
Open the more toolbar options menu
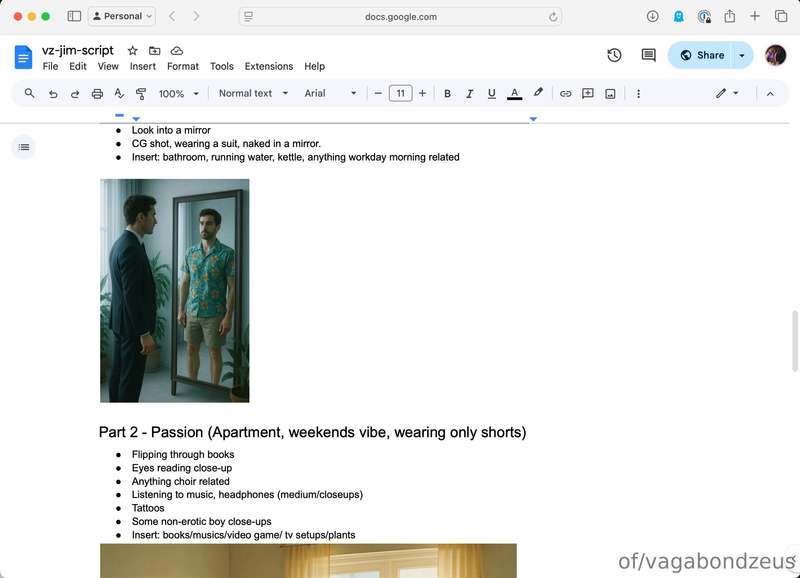point(638,94)
